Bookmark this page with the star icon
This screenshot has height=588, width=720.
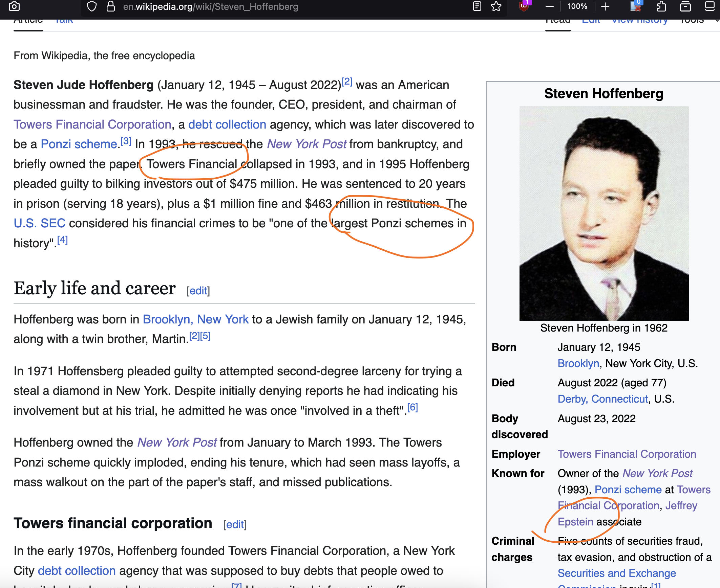(496, 6)
